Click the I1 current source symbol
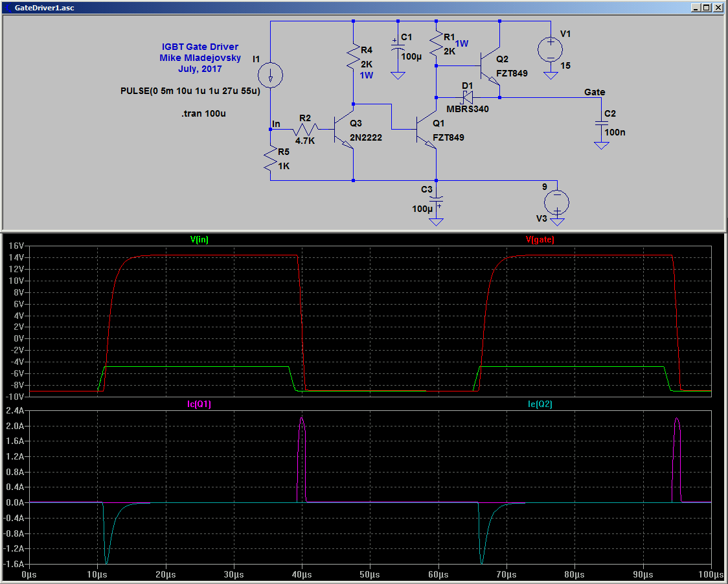728x584 pixels. pyautogui.click(x=270, y=75)
